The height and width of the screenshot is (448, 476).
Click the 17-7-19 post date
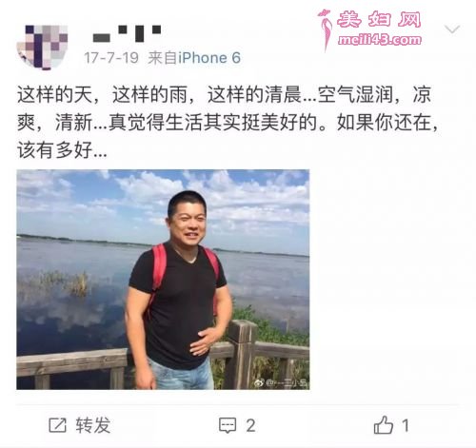point(111,58)
